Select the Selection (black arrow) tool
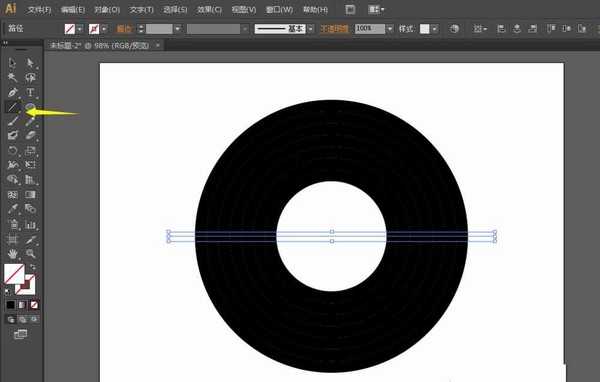 12,62
